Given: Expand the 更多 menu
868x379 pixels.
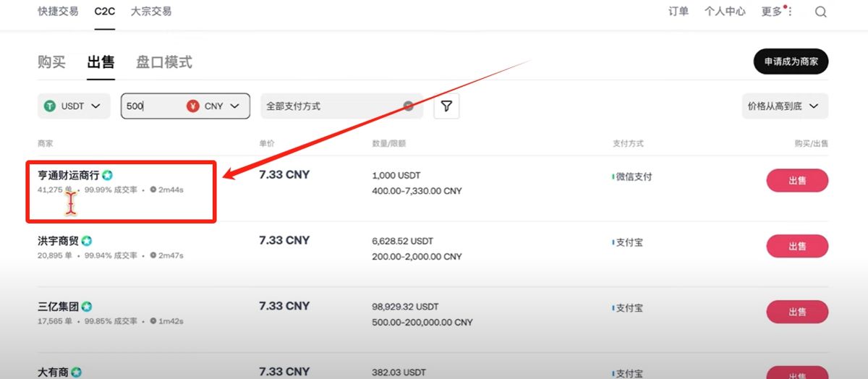Looking at the screenshot, I should coord(775,12).
